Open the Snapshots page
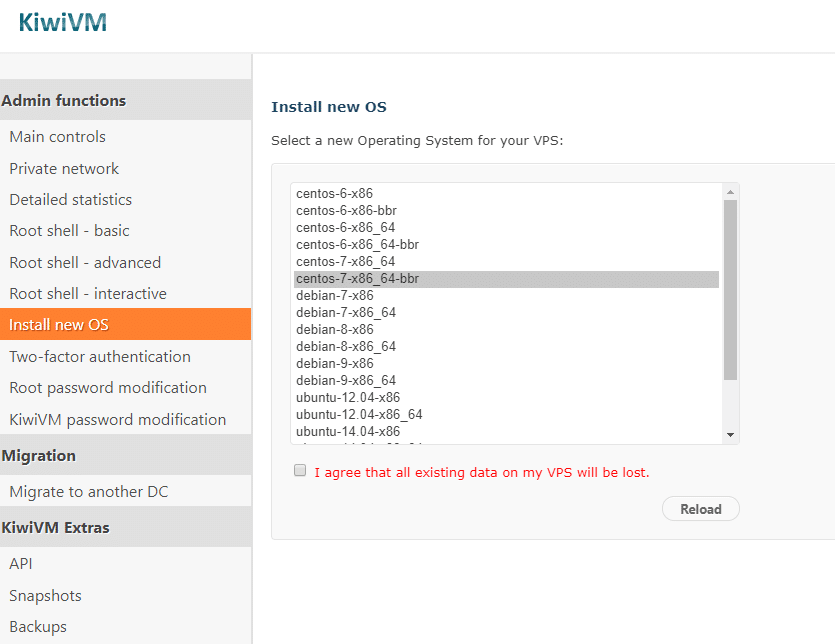The width and height of the screenshot is (835, 644). [45, 596]
